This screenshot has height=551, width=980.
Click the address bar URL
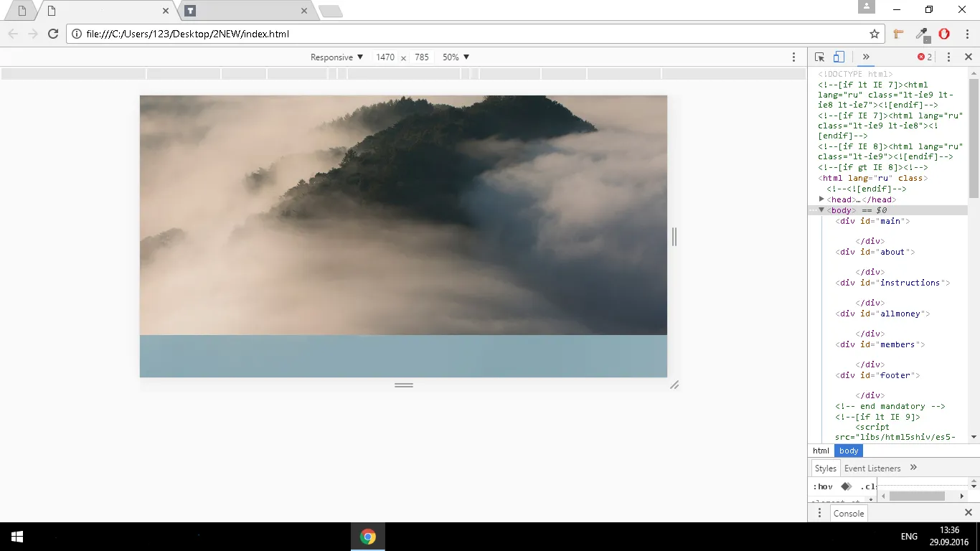coord(188,34)
